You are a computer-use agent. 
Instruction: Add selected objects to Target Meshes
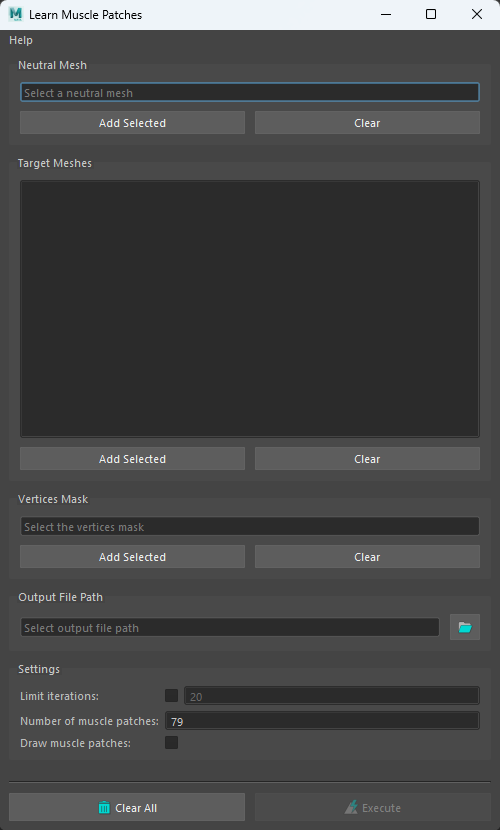click(132, 459)
